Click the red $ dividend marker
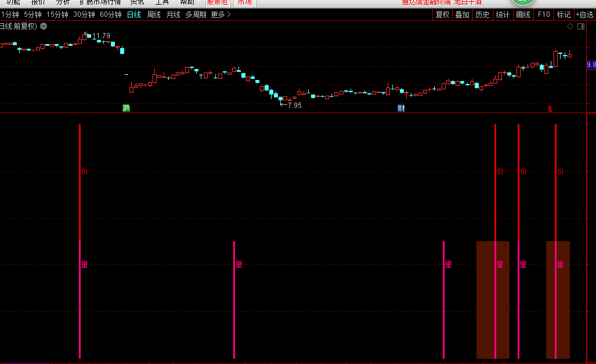Viewport: 596px width, 364px height. pyautogui.click(x=550, y=109)
